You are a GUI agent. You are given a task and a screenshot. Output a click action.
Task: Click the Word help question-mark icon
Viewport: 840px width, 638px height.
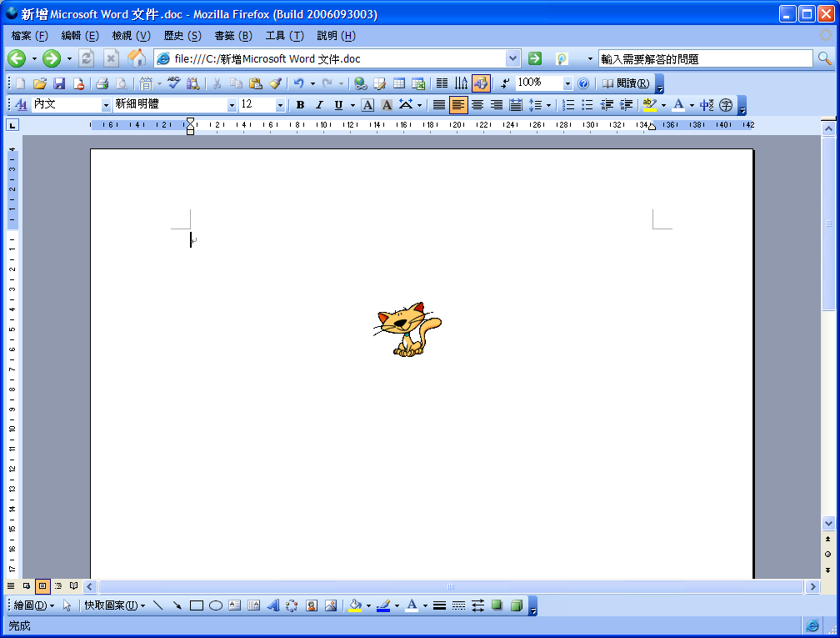[x=583, y=83]
